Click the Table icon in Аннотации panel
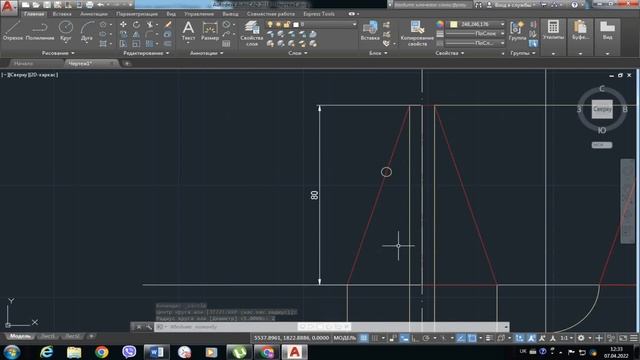The width and height of the screenshot is (640, 360). pos(226,43)
